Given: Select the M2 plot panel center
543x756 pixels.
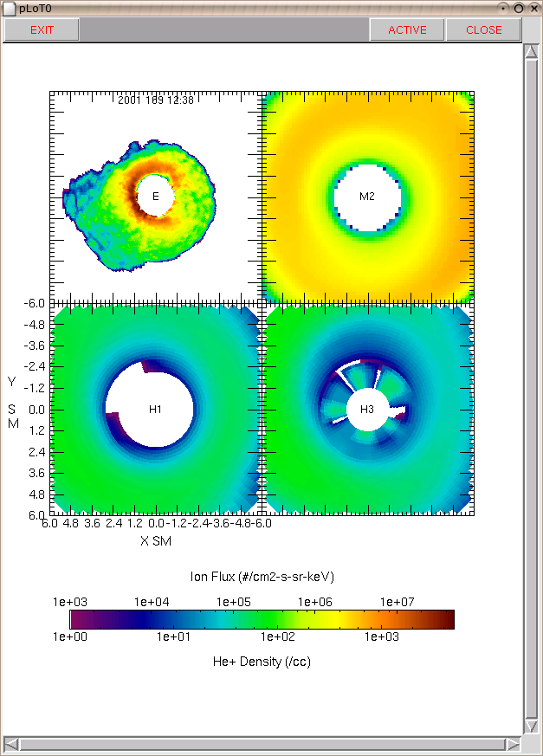Looking at the screenshot, I should click(367, 197).
